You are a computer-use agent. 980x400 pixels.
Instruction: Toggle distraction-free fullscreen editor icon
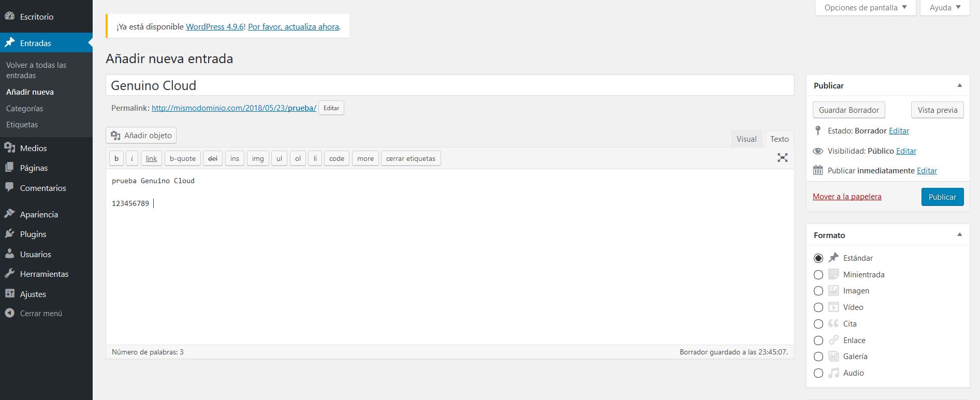[x=782, y=158]
